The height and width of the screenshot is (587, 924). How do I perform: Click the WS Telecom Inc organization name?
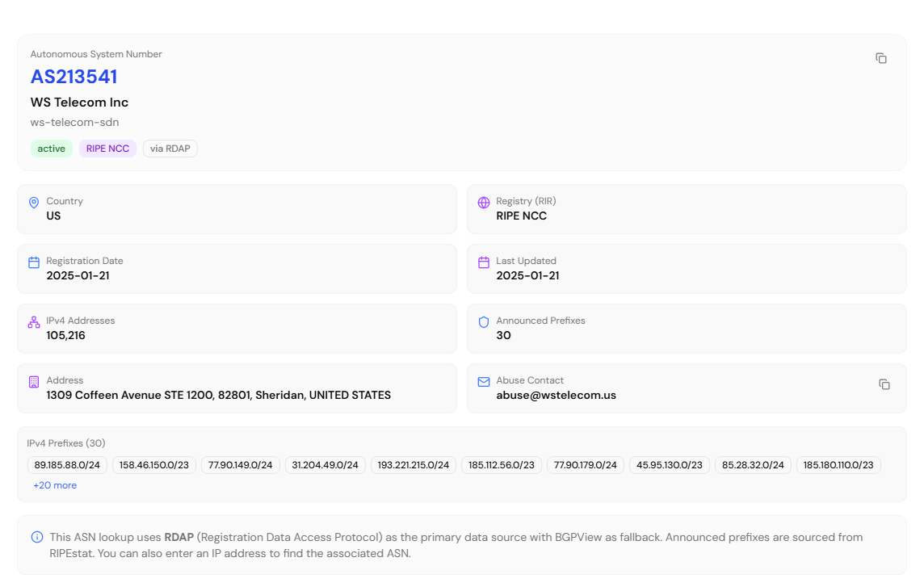79,102
